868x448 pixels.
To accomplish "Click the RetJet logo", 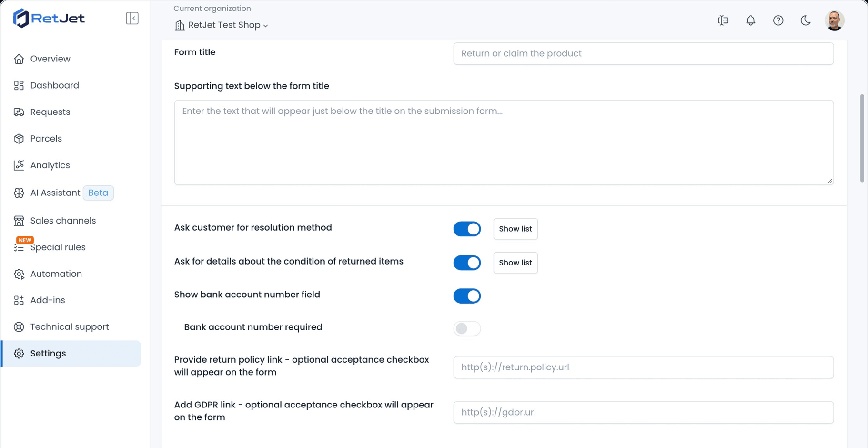I will click(x=49, y=18).
